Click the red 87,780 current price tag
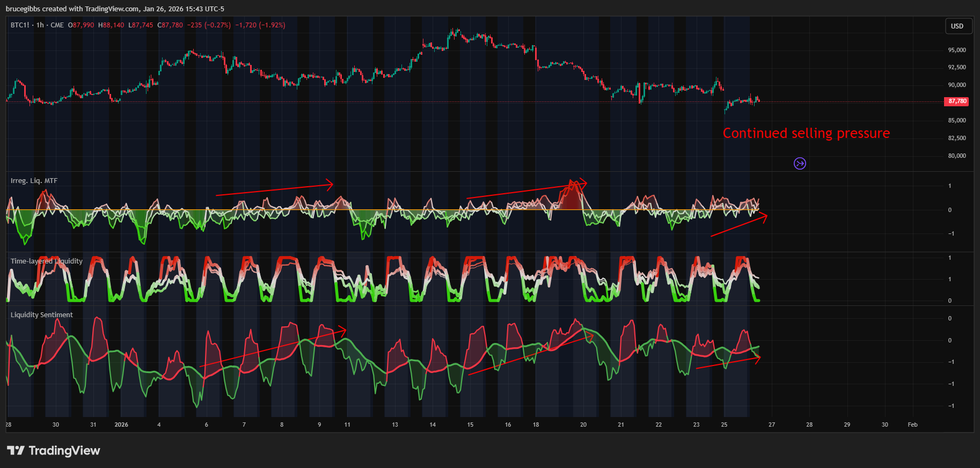 click(x=956, y=101)
